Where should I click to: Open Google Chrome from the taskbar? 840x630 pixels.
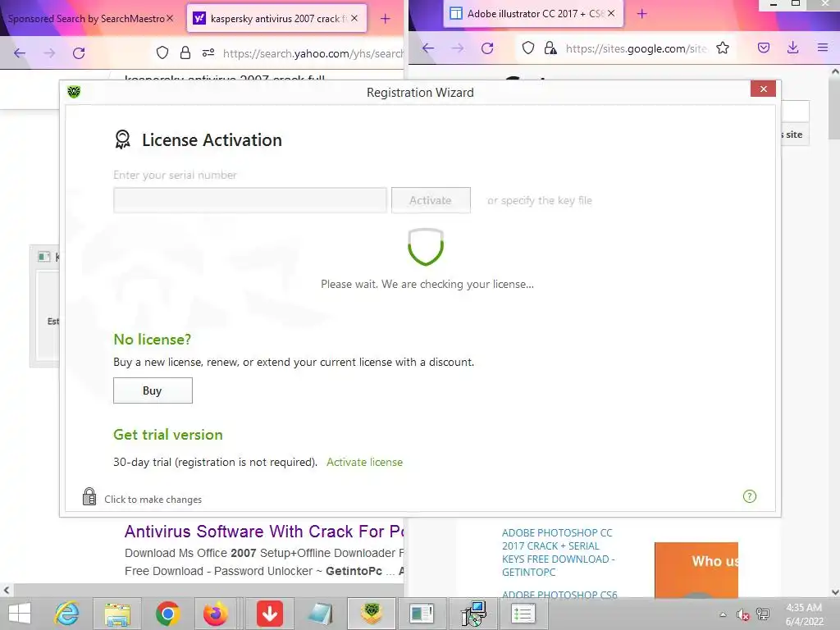[167, 614]
